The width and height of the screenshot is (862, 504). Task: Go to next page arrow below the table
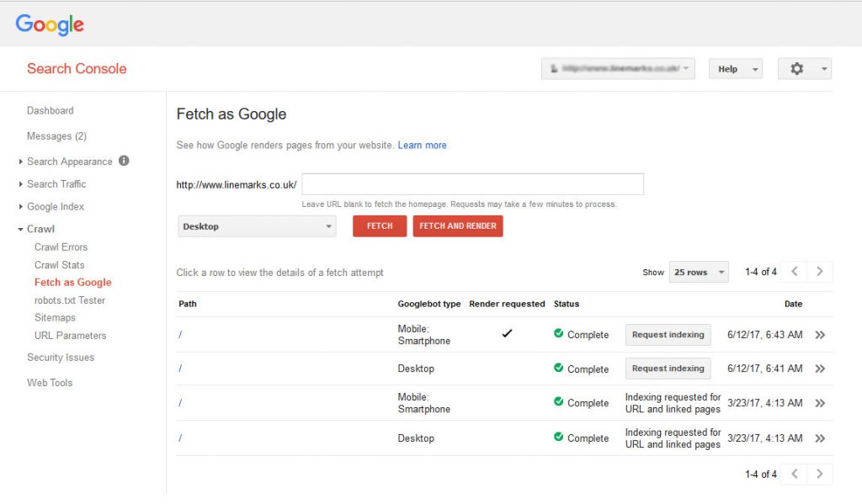coord(820,474)
